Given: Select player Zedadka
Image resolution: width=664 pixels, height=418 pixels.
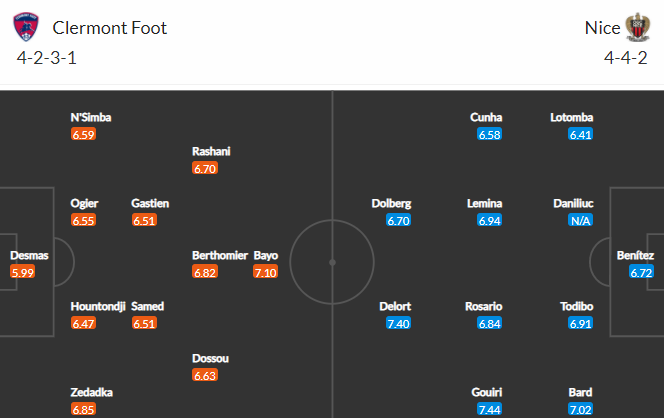Looking at the screenshot, I should click(91, 392).
